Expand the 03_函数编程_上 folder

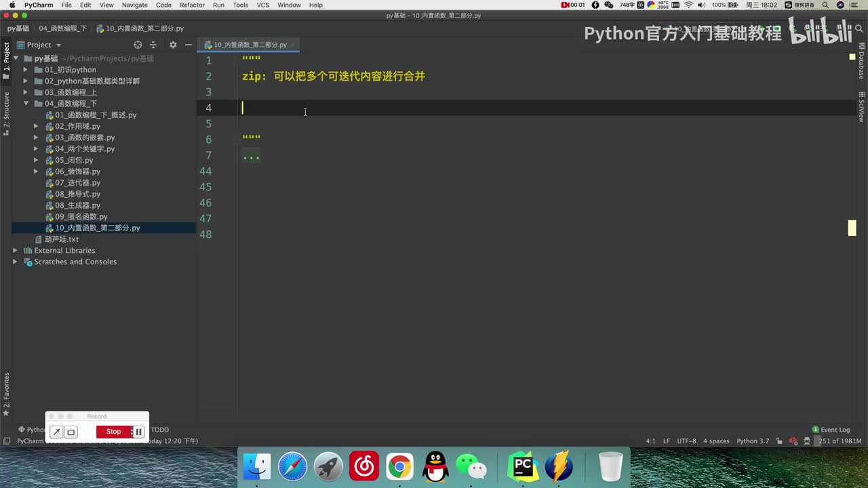click(x=26, y=92)
